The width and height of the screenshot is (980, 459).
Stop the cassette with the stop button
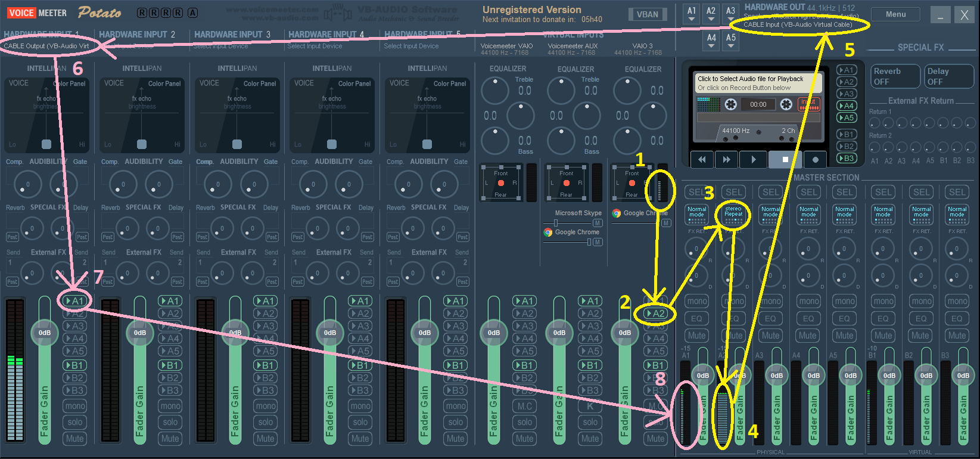(785, 159)
